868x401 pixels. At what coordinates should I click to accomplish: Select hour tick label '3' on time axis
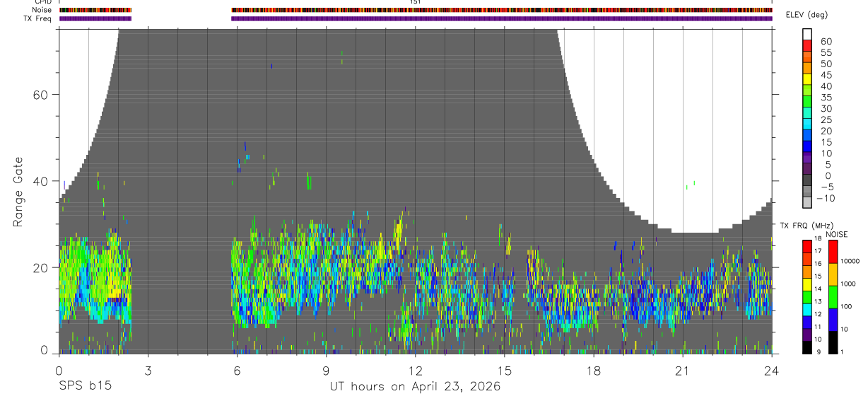pyautogui.click(x=148, y=370)
